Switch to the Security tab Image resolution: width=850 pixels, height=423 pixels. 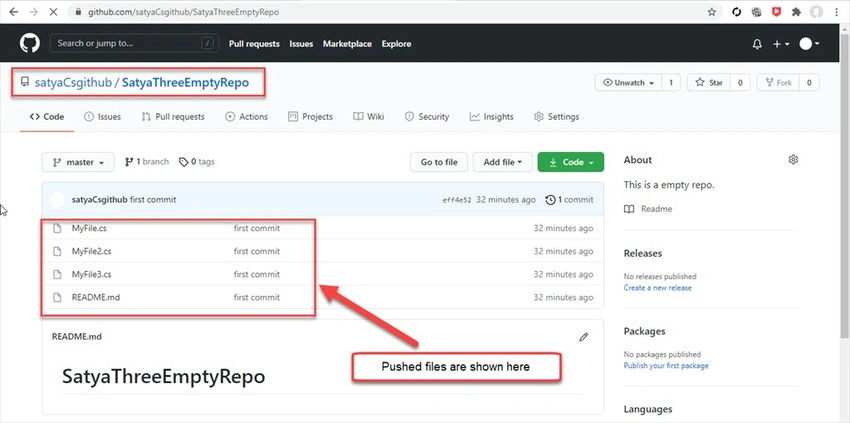(427, 117)
